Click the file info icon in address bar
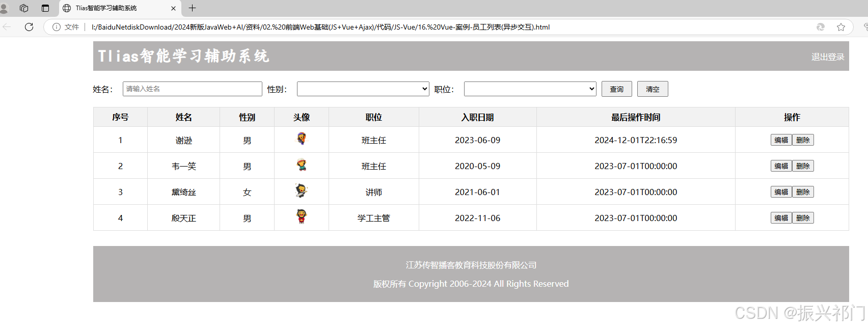 pos(57,27)
